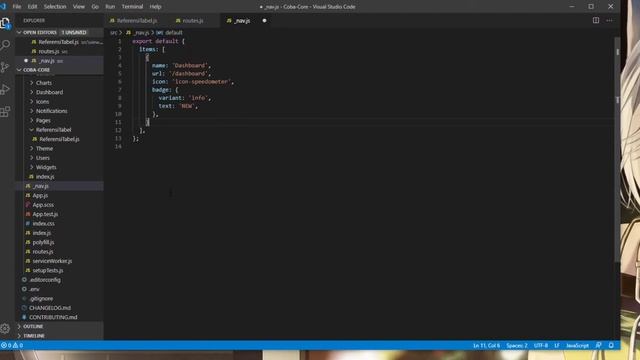Open routes.js in the file tree

coord(60,252)
